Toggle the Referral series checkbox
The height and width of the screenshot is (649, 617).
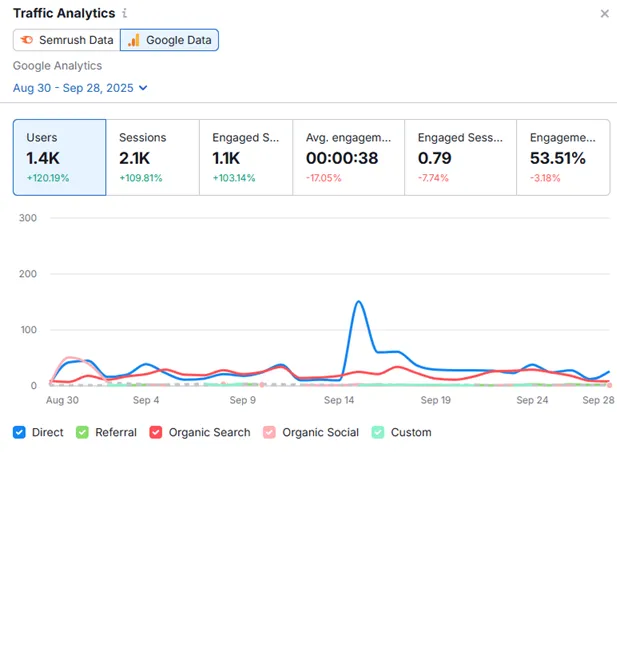coord(83,433)
